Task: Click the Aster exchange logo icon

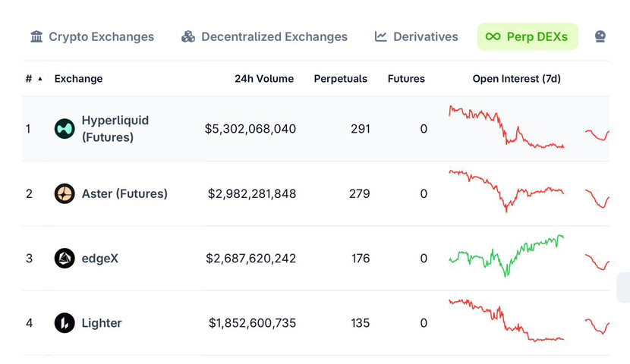Action: pos(65,193)
